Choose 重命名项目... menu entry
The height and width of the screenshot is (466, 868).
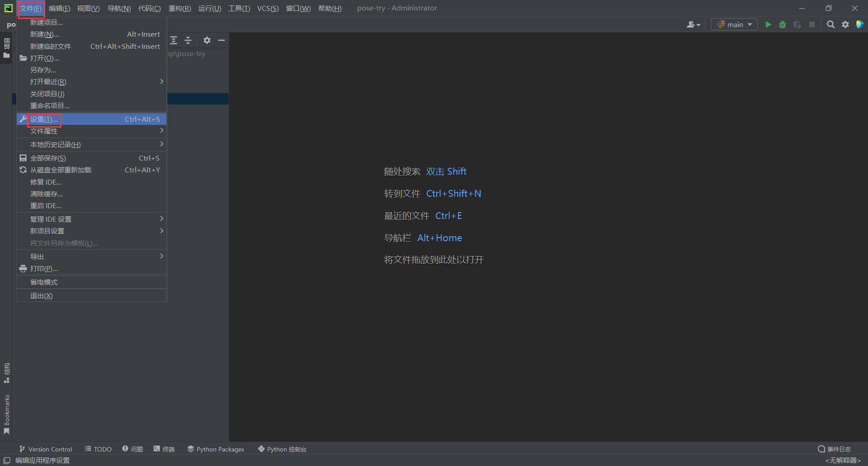pyautogui.click(x=92, y=105)
